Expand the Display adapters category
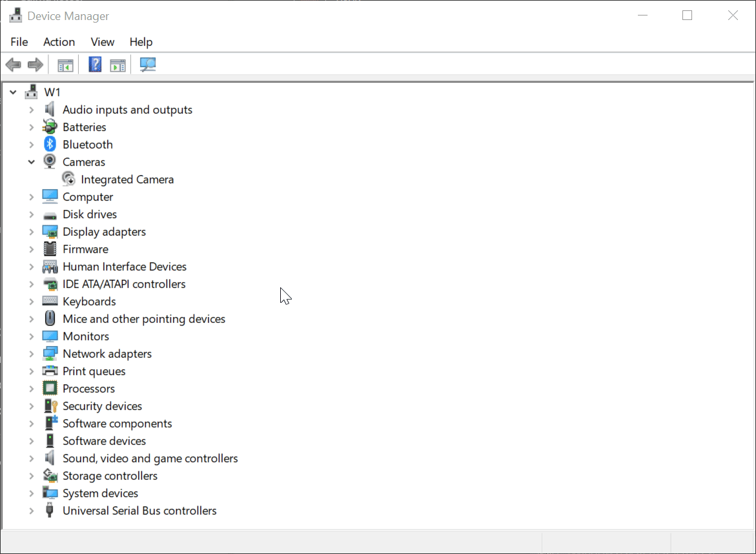Viewport: 756px width, 554px height. (x=32, y=231)
